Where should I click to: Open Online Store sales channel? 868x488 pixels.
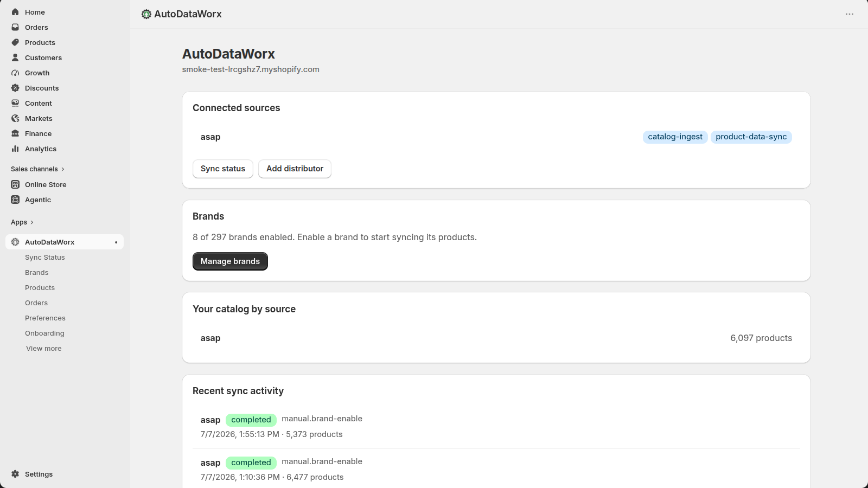coord(46,184)
